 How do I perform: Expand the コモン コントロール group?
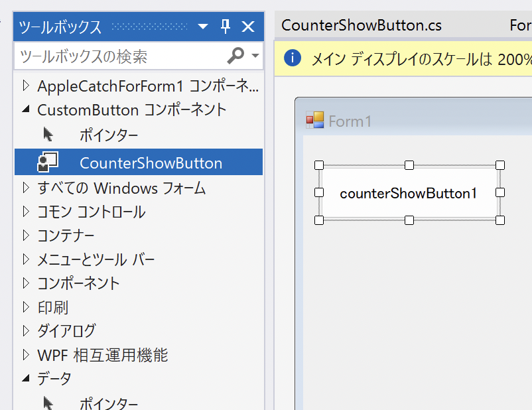pos(26,212)
